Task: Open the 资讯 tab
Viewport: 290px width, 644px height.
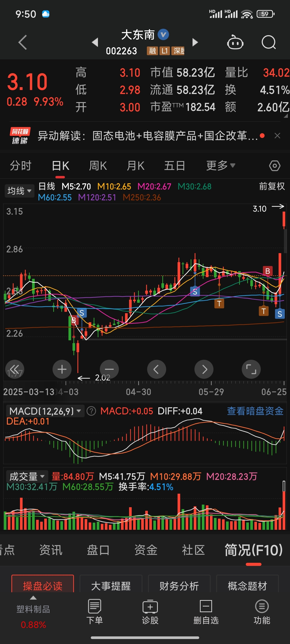Action: coord(51,550)
